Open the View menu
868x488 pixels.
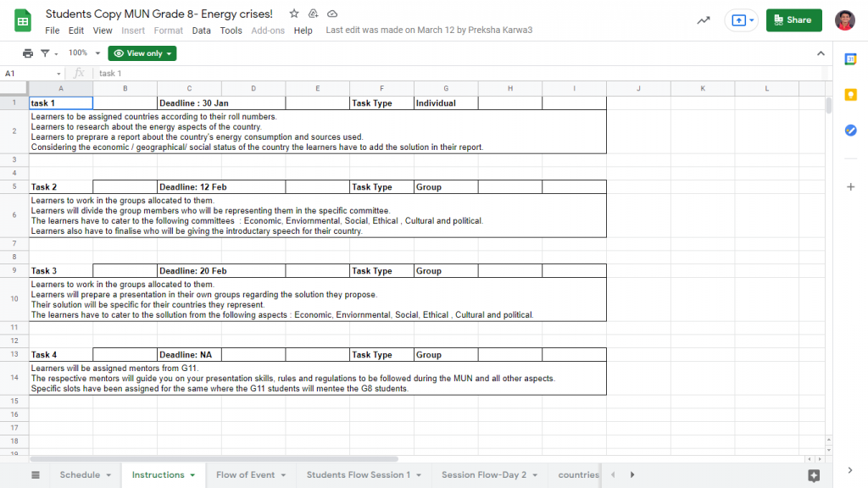point(103,30)
